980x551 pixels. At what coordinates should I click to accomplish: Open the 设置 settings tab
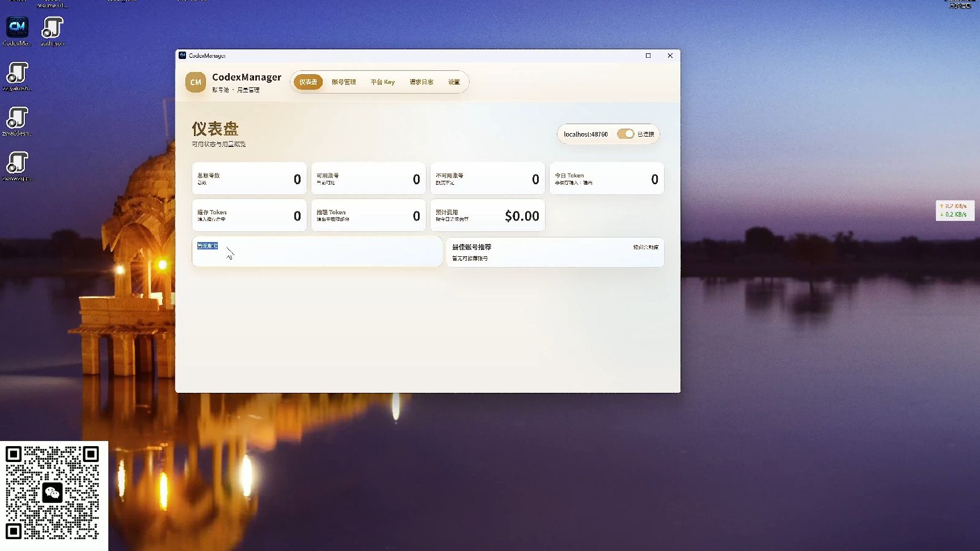coord(454,82)
